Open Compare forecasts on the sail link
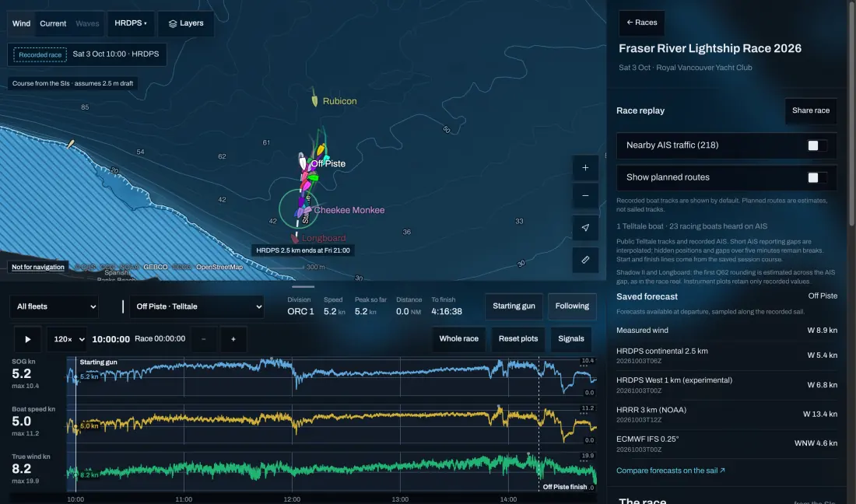Image resolution: width=856 pixels, height=504 pixels. (x=670, y=471)
